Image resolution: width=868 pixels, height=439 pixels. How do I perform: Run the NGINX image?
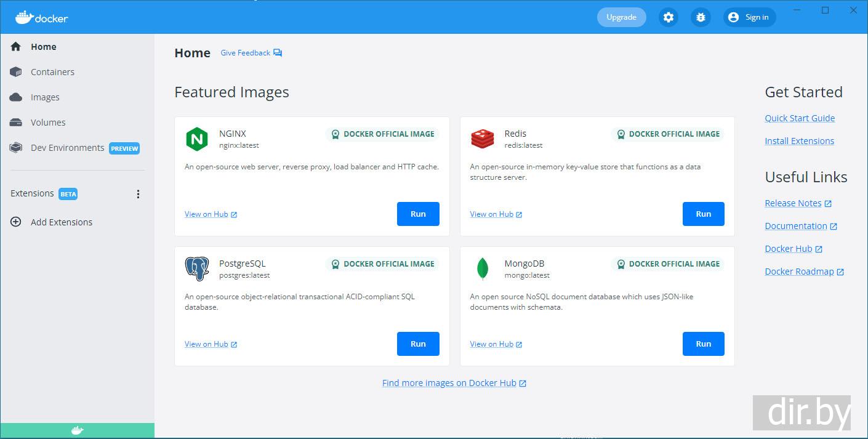418,214
